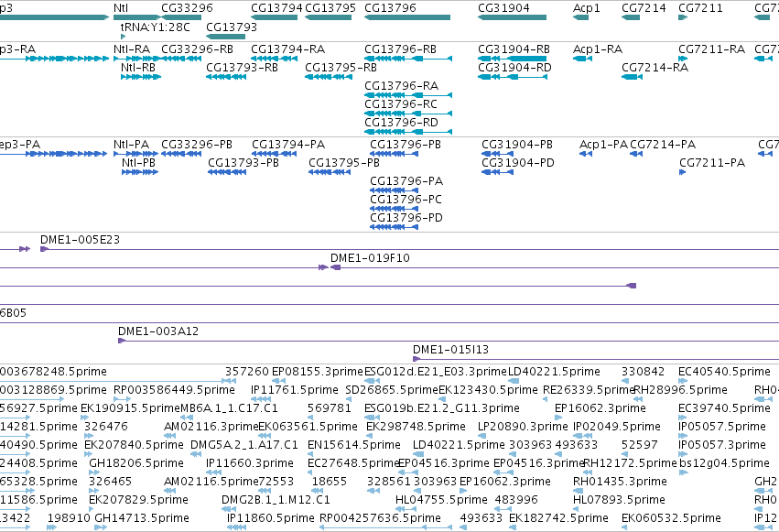Select the CG13795 gene label

pyautogui.click(x=330, y=8)
